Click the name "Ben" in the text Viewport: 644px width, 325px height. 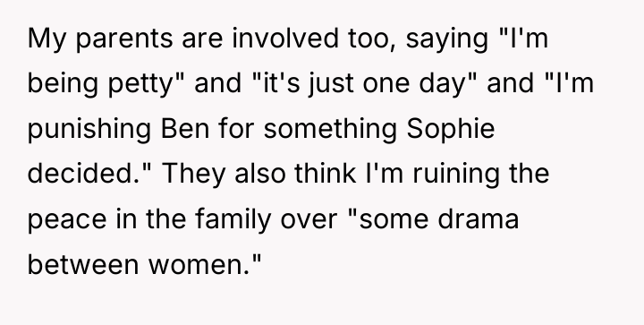[185, 129]
